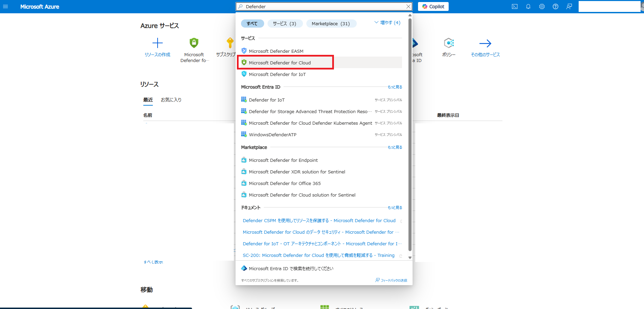The height and width of the screenshot is (309, 644).
Task: Click すべて表示 link under resources
Action: tap(153, 262)
